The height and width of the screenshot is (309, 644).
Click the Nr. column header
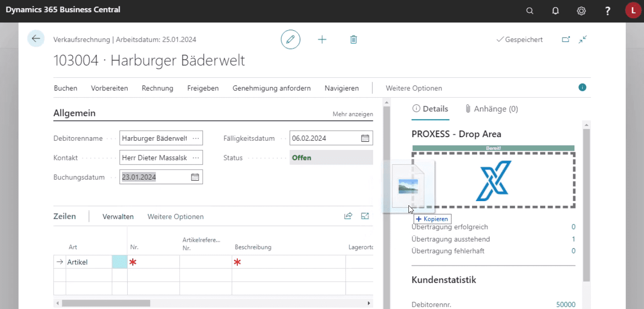[x=134, y=247]
